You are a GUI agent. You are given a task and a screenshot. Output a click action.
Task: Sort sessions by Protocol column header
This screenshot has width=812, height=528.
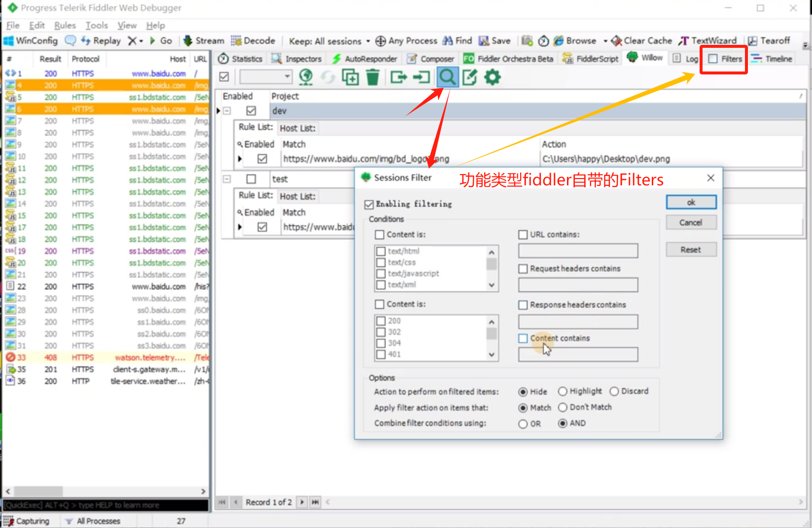tap(86, 59)
